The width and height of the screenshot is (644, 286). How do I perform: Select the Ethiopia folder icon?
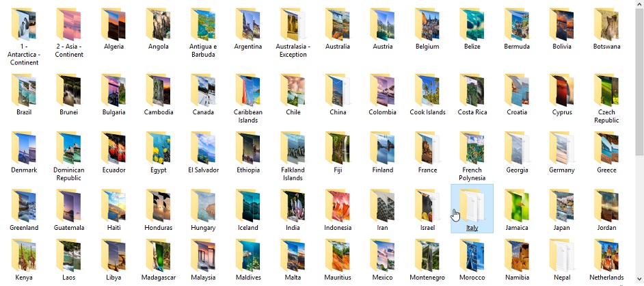247,148
